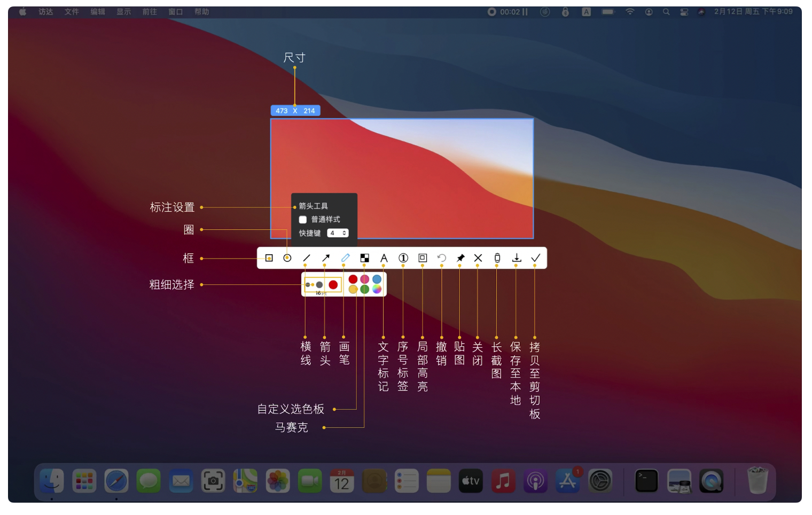Pick the blue color swatch

(x=377, y=279)
